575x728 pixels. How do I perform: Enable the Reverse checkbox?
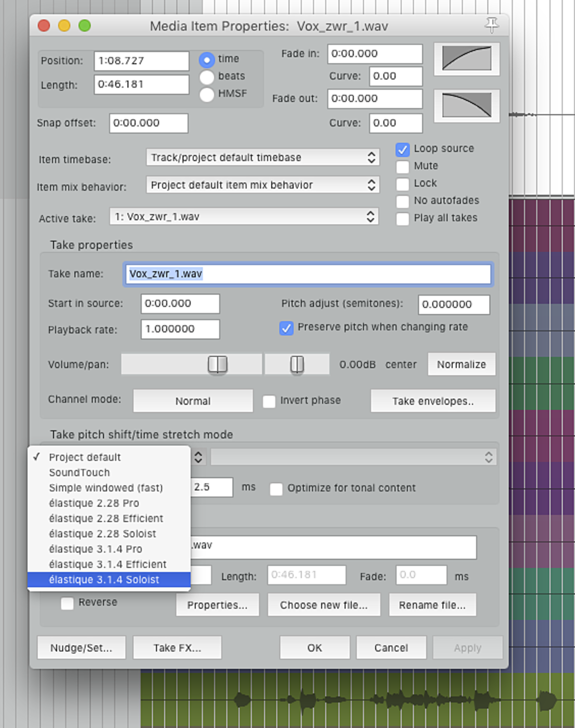[67, 603]
